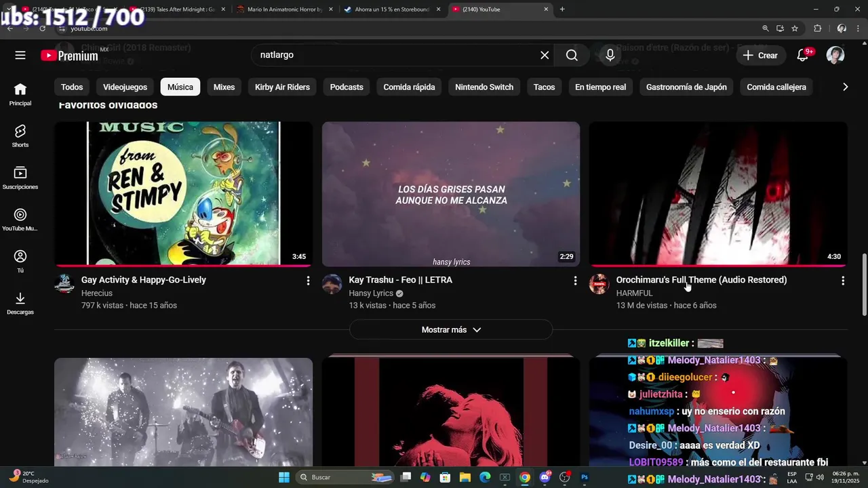Viewport: 868px width, 488px height.
Task: Click the Orochimaru red-eyed thumbnail
Action: click(718, 194)
